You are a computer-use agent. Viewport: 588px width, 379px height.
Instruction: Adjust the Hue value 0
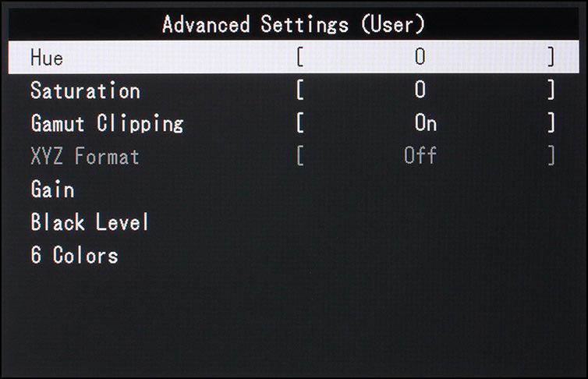(x=420, y=57)
